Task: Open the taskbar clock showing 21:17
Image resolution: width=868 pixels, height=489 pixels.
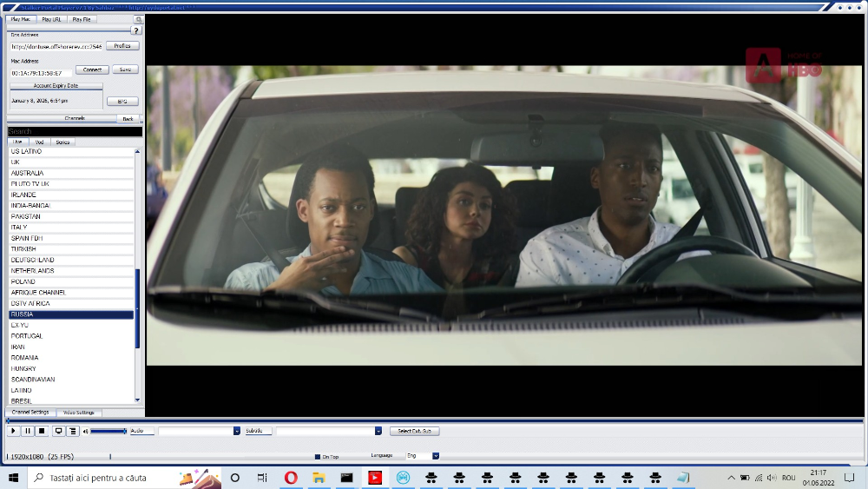Action: pos(819,478)
